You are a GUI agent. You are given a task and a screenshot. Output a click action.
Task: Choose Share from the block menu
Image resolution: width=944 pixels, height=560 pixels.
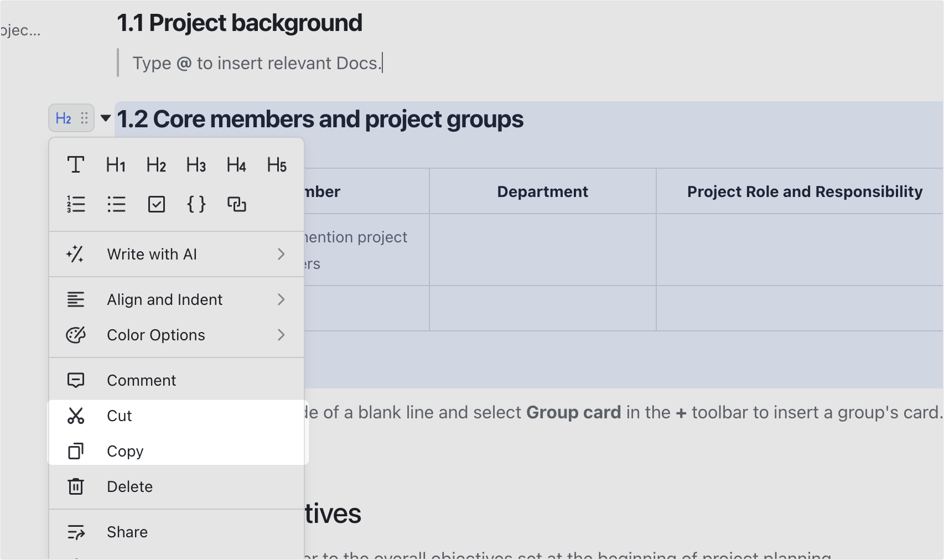(177, 532)
